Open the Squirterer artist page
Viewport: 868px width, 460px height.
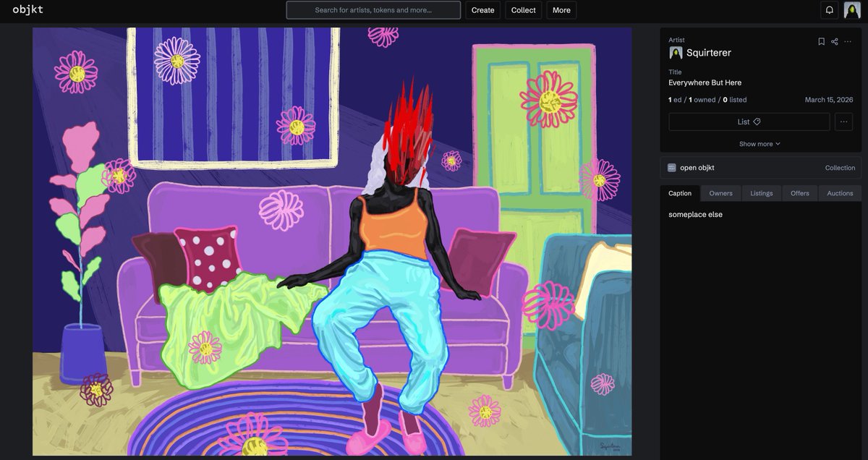tap(709, 53)
